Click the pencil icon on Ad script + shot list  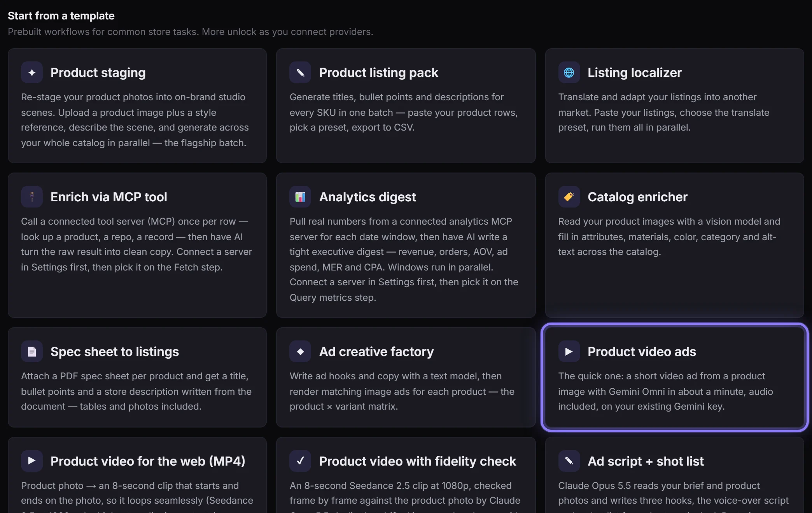[569, 461]
